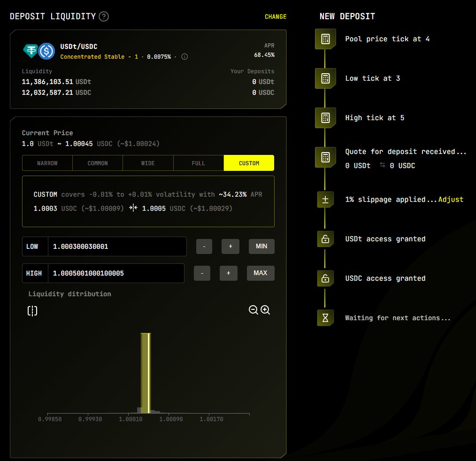Focus the LOW price input field
The height and width of the screenshot is (461, 476).
pyautogui.click(x=117, y=246)
